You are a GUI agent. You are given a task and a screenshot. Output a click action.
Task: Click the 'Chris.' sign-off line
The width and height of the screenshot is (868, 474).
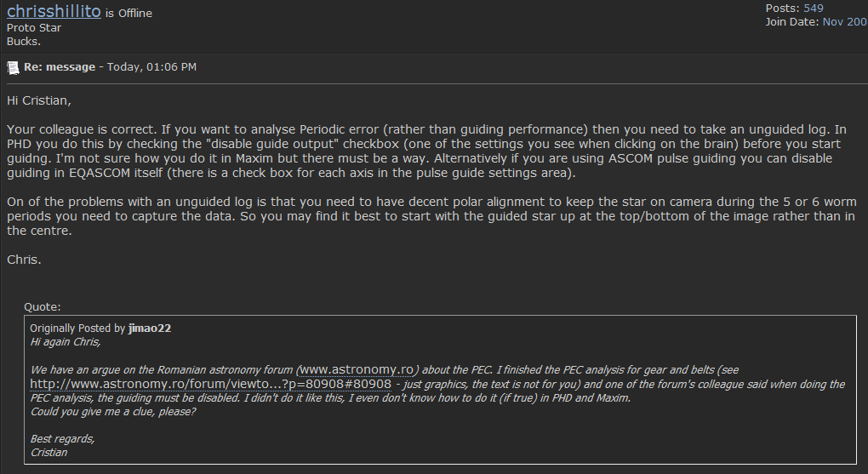click(24, 260)
